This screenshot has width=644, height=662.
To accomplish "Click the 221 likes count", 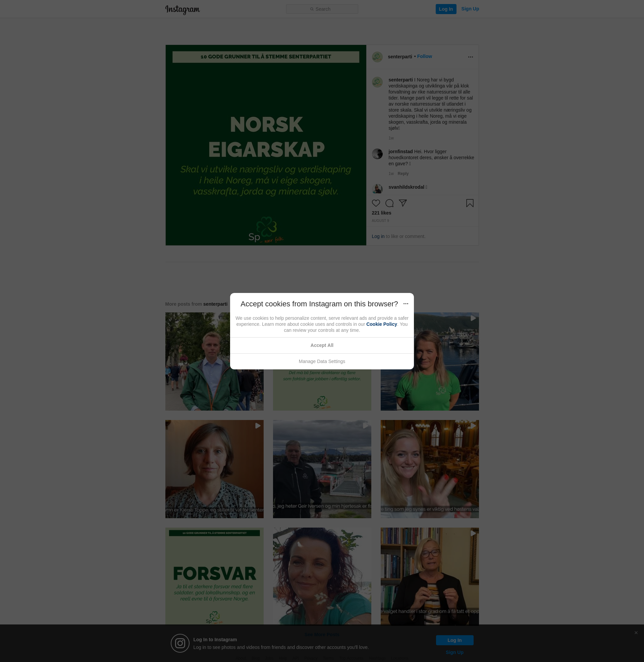I will 381,213.
